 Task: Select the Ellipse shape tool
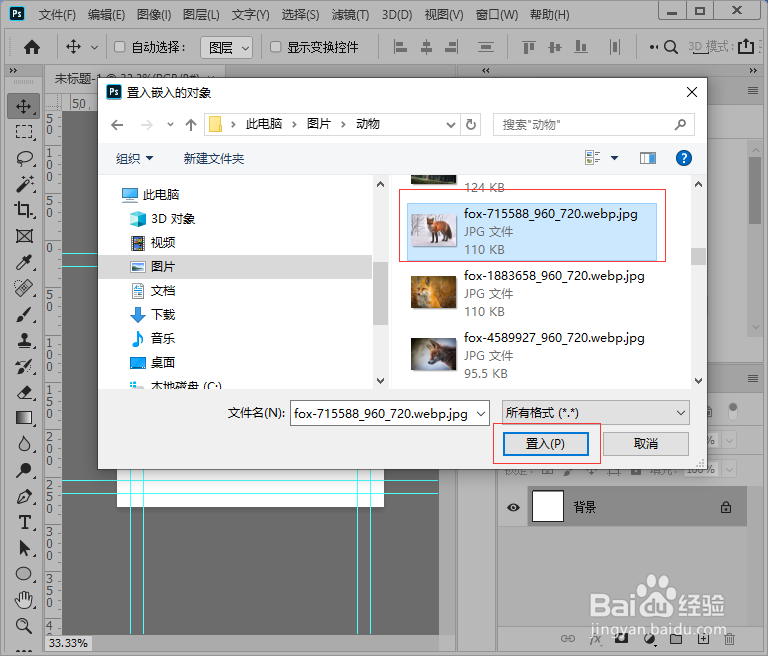(x=24, y=574)
